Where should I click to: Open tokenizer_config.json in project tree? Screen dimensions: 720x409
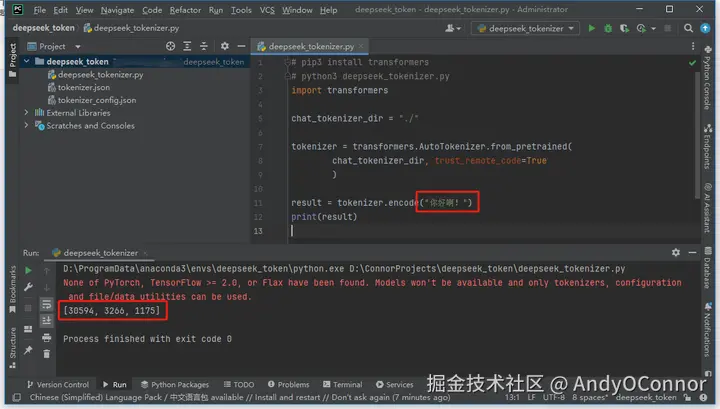coord(97,100)
